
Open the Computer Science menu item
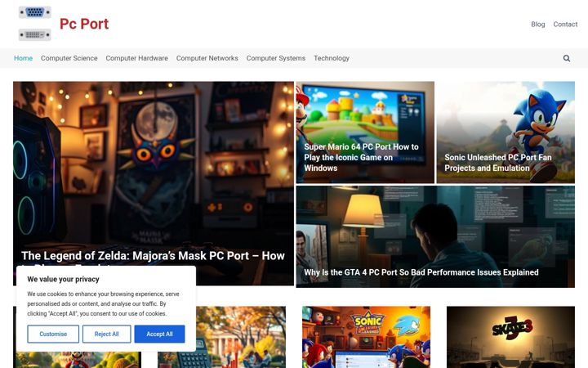click(x=69, y=58)
